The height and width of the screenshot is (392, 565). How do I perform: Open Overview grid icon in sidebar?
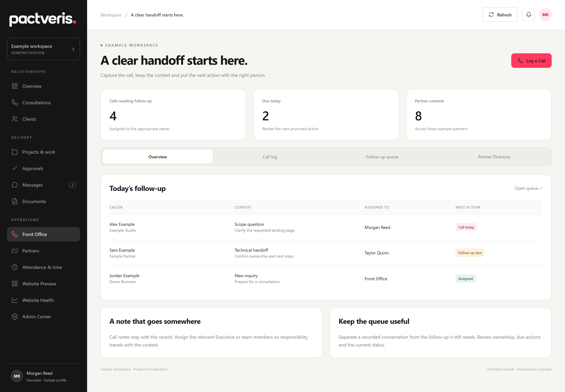coord(15,86)
